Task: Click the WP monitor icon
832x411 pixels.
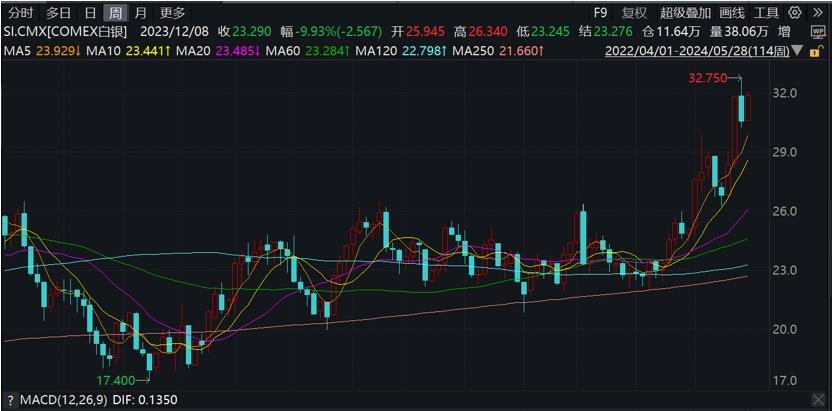Action: [817, 32]
